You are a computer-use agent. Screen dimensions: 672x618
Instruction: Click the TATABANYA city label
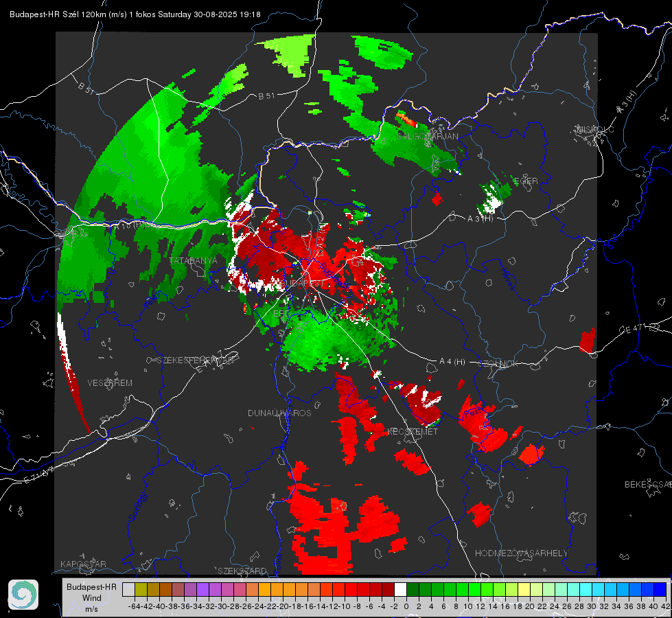tap(193, 260)
